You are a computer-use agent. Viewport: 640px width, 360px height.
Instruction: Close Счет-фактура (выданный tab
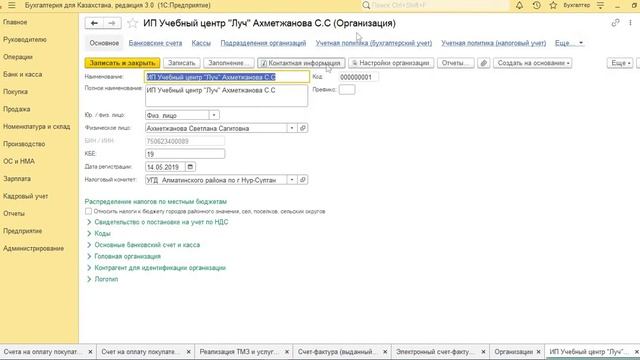pos(385,351)
